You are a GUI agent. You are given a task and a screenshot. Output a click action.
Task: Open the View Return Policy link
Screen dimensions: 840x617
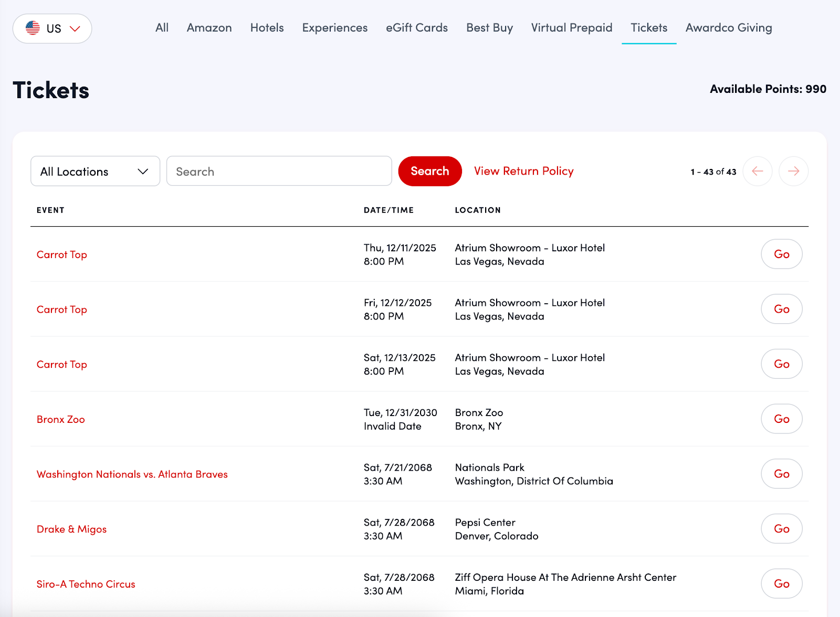pyautogui.click(x=523, y=171)
